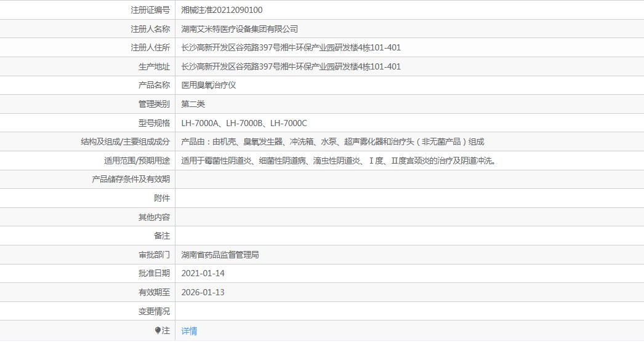Viewport: 644px width, 342px height.
Task: Select the address in the 注册人住所 row
Action: pos(291,47)
